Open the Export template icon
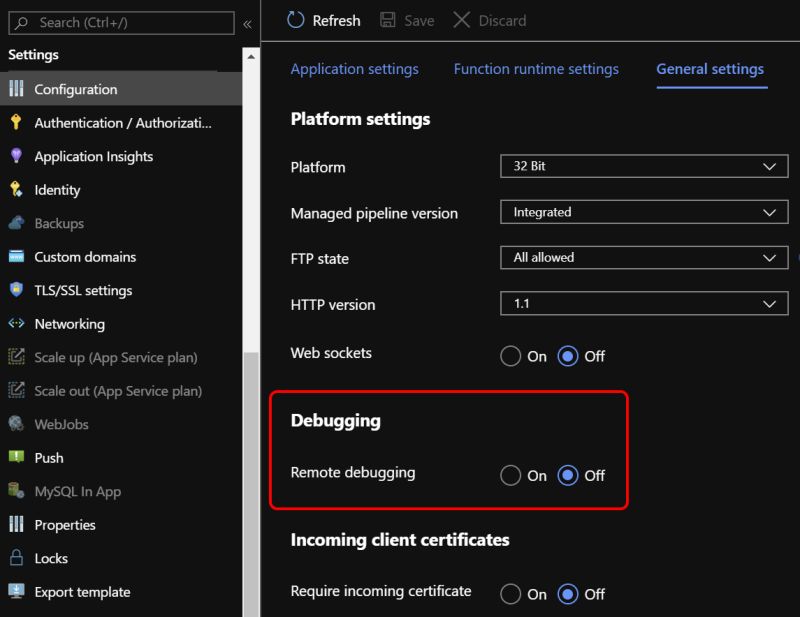Screen dimensions: 800x617 point(18,592)
